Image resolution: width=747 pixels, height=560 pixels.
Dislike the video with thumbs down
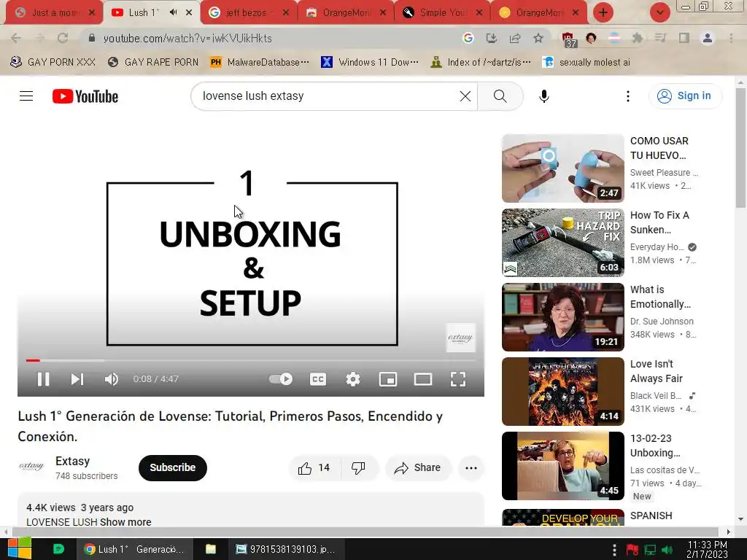[x=358, y=468]
